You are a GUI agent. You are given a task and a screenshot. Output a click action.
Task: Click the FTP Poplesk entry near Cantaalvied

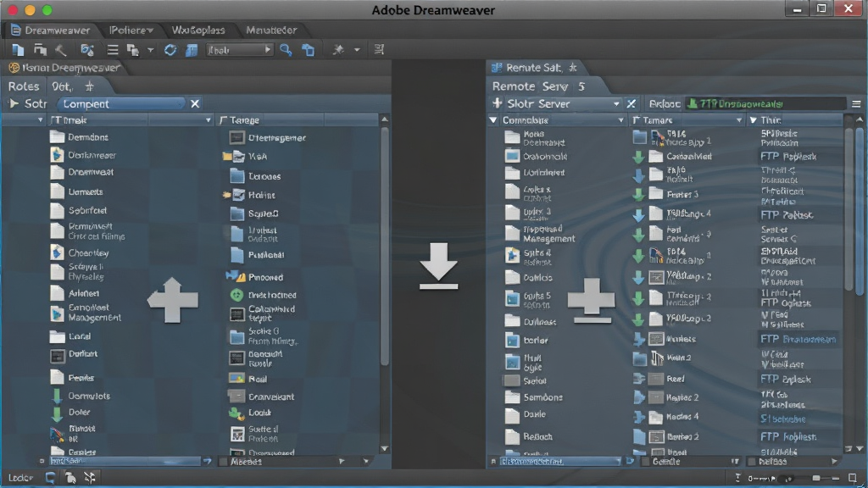(788, 157)
